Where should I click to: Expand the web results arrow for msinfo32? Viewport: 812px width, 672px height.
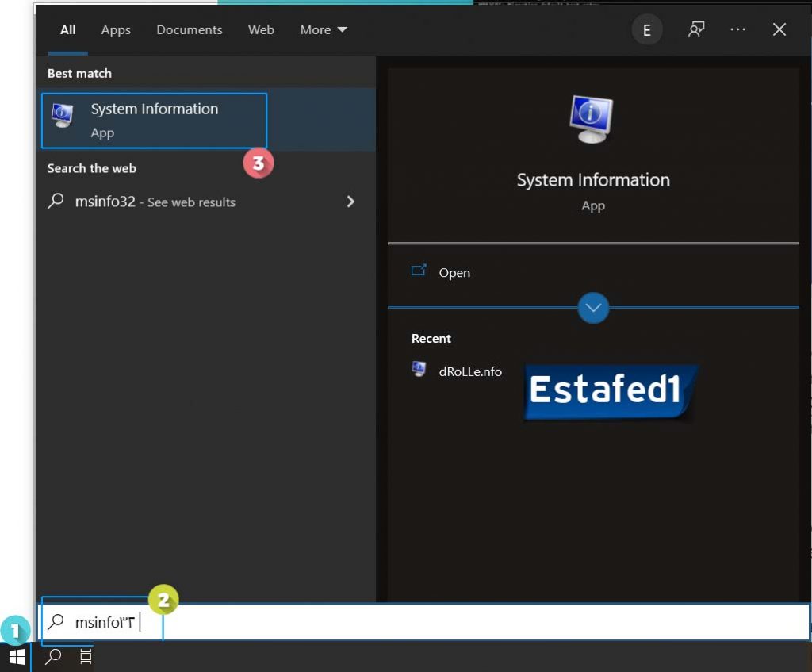(x=350, y=202)
